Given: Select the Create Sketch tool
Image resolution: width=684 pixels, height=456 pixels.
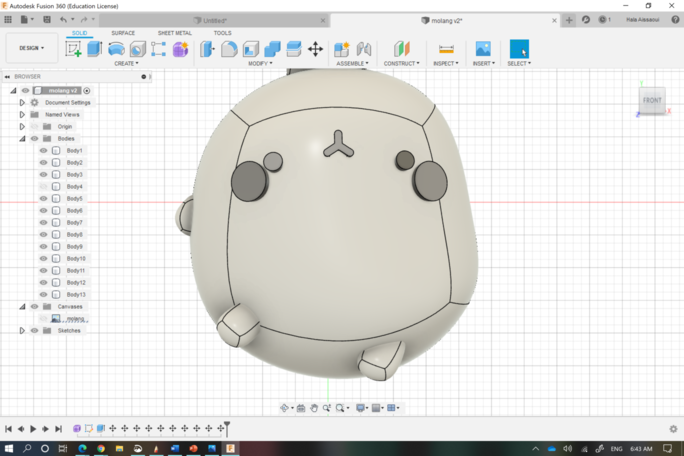Looking at the screenshot, I should 74,49.
